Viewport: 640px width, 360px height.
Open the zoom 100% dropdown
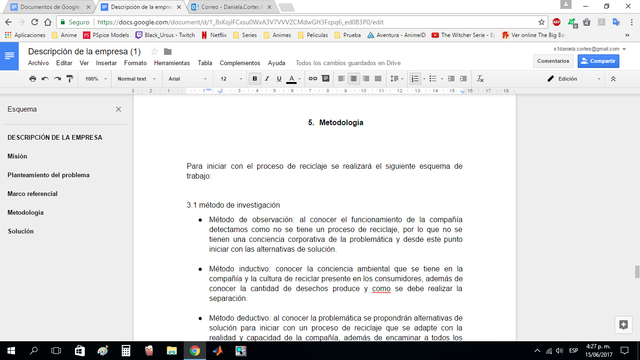(96, 79)
